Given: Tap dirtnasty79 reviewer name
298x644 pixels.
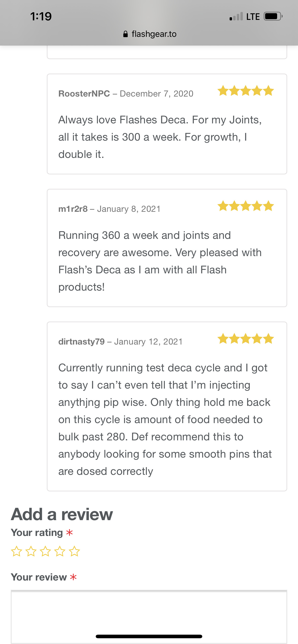Looking at the screenshot, I should 81,341.
